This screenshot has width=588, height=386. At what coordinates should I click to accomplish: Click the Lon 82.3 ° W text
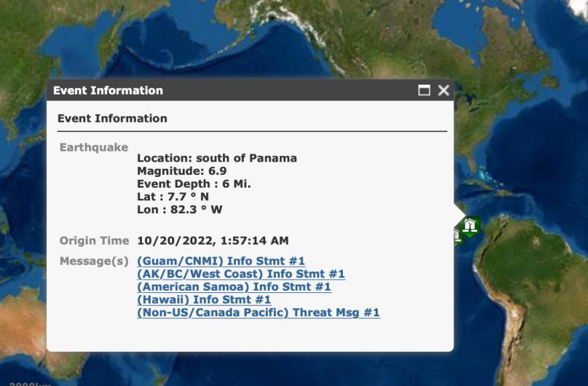(179, 209)
